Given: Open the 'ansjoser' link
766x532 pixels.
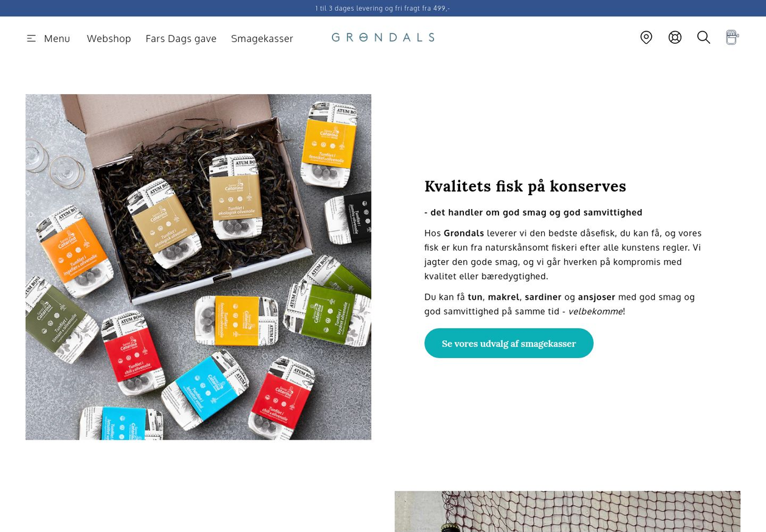Looking at the screenshot, I should click(596, 297).
